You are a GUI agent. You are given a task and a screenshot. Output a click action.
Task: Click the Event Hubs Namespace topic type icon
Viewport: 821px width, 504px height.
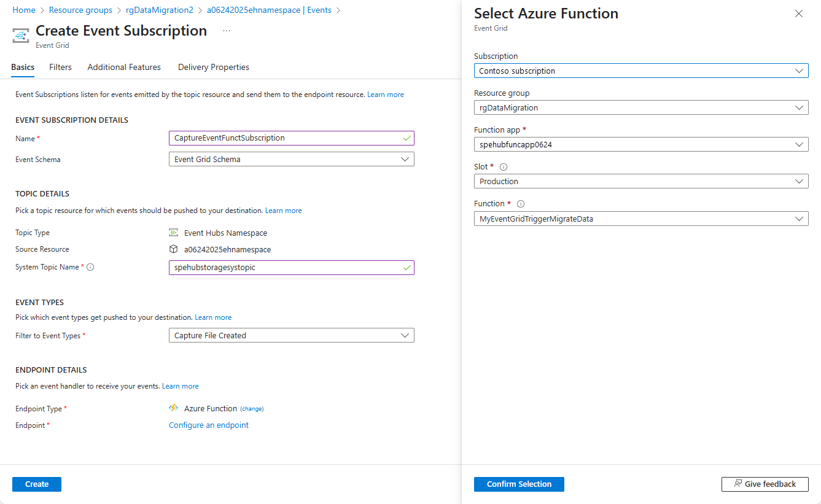174,233
